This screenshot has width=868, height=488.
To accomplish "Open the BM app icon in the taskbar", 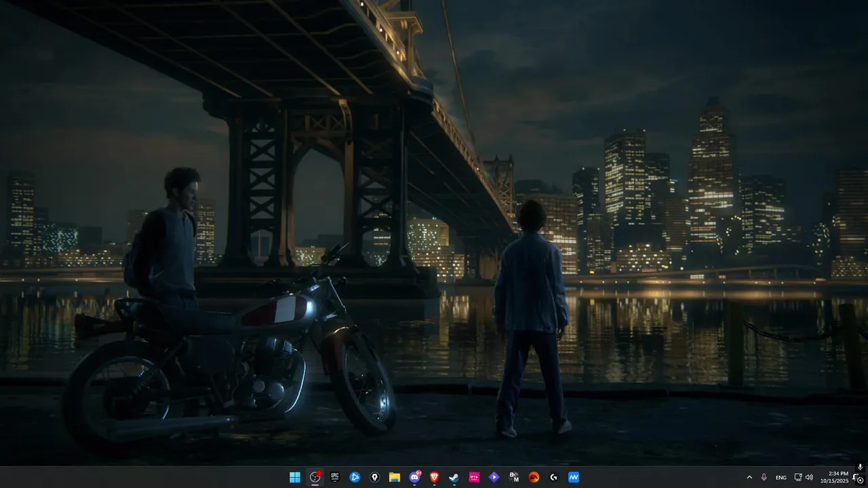I will tap(514, 477).
